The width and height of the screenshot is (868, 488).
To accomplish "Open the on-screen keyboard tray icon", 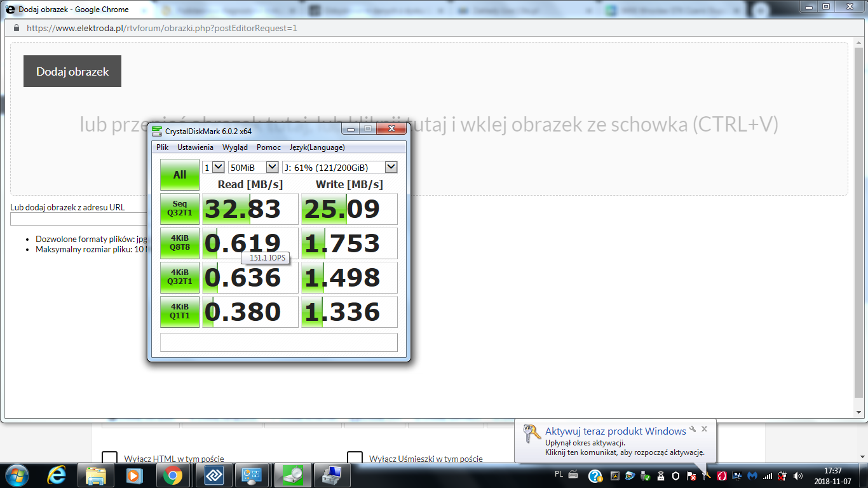I will click(x=573, y=475).
